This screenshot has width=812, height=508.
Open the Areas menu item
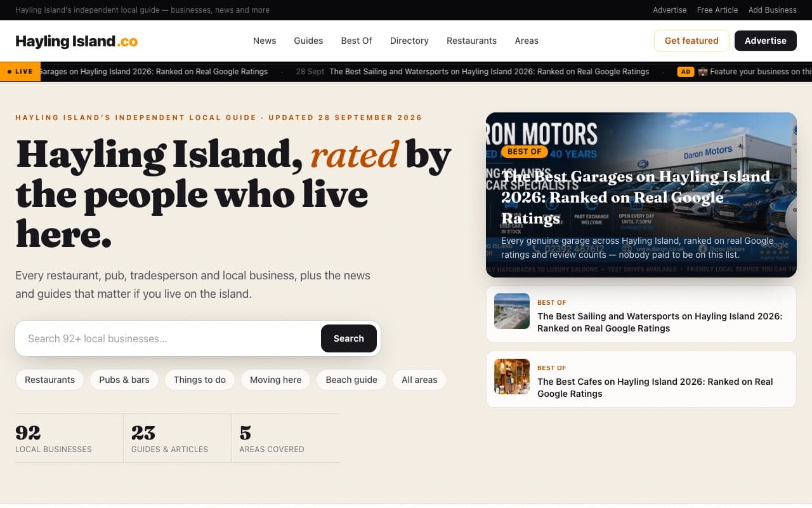point(527,41)
